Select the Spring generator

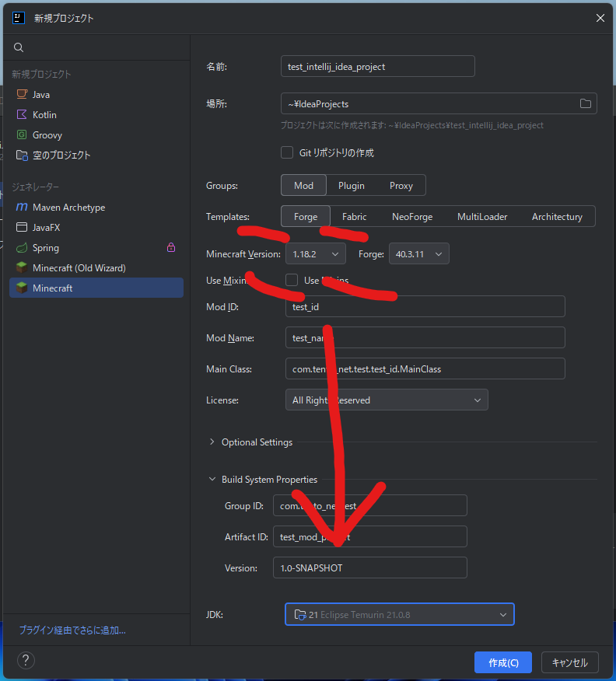pyautogui.click(x=45, y=248)
